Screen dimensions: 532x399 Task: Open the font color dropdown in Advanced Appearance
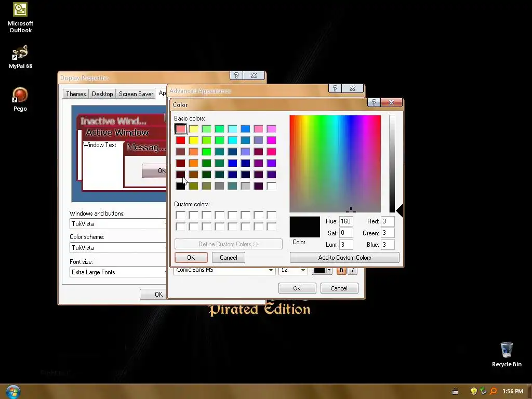(322, 270)
